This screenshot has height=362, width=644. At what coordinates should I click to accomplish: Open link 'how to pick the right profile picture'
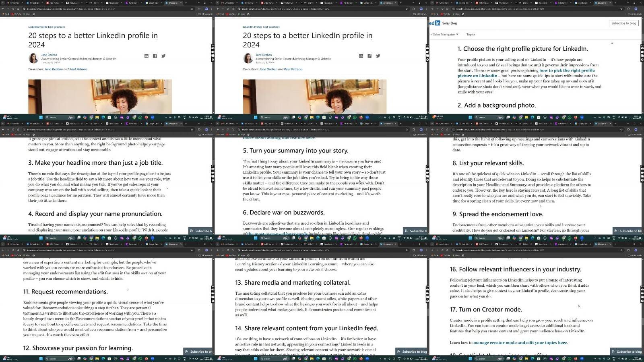tap(526, 73)
